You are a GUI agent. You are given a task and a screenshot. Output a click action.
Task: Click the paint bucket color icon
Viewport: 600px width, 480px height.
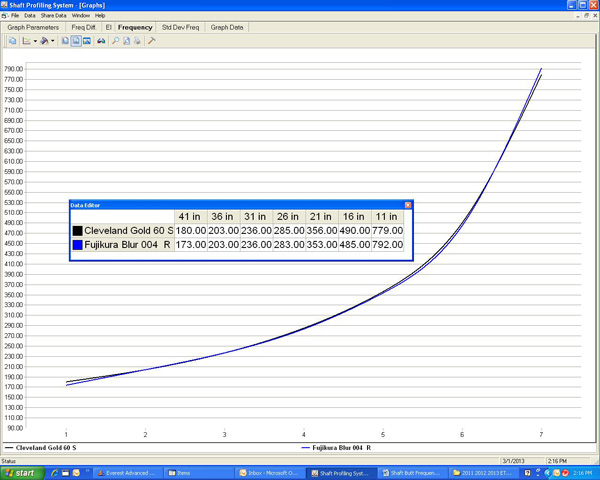click(x=44, y=41)
